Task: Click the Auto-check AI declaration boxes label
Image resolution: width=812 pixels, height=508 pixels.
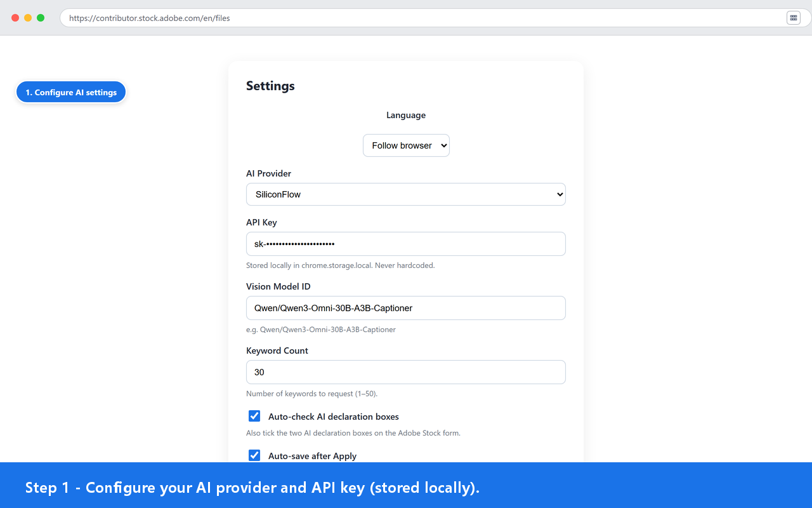Action: (334, 417)
